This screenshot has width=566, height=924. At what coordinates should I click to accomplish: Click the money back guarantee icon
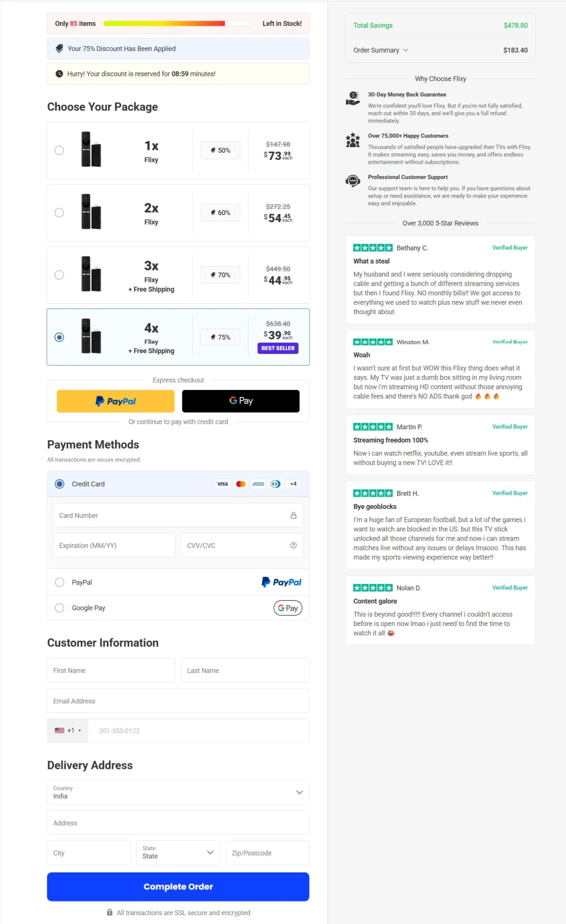click(353, 98)
